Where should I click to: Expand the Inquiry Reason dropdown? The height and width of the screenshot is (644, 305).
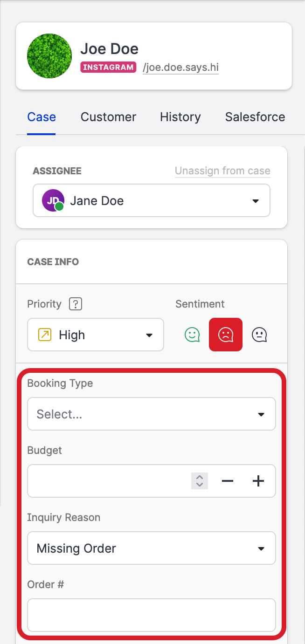[152, 548]
